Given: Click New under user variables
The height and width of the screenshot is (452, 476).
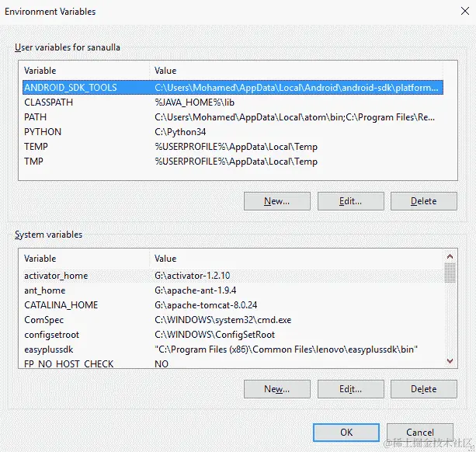Looking at the screenshot, I should (x=277, y=201).
